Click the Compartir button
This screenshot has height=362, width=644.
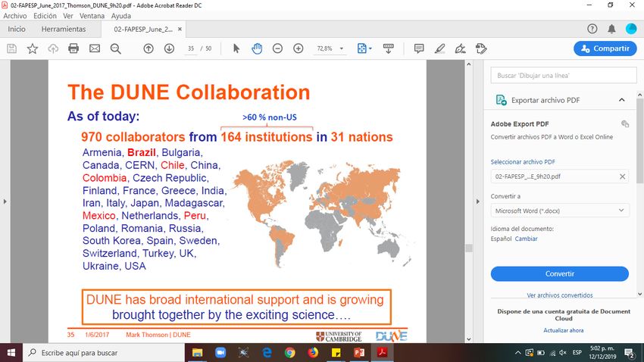pyautogui.click(x=605, y=48)
